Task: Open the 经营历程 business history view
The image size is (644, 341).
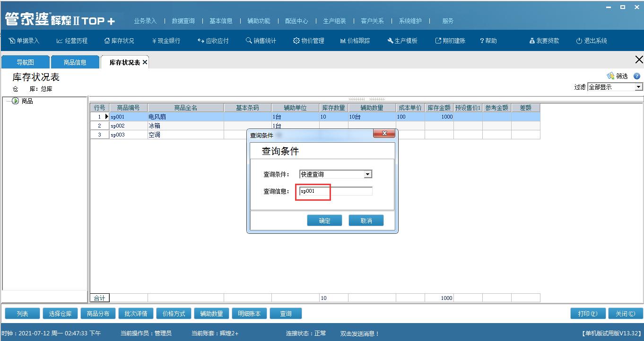Action: (x=72, y=41)
